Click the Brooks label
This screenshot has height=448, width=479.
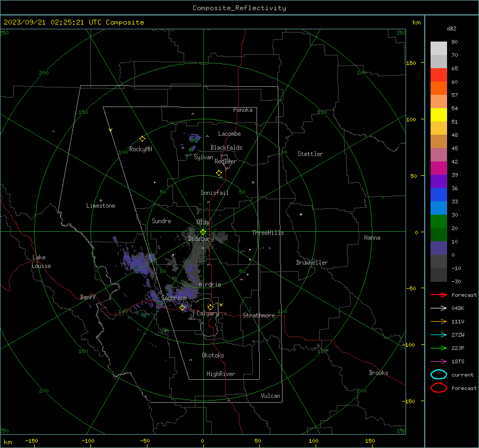coord(378,373)
